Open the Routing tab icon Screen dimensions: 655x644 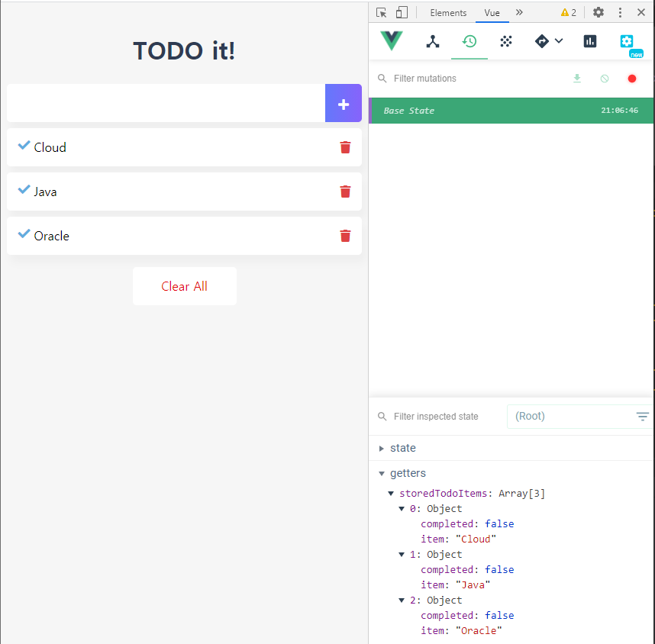542,41
